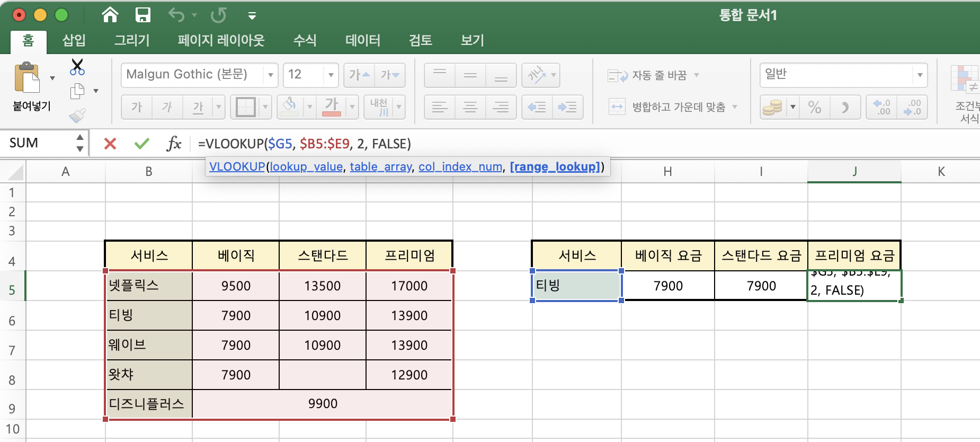
Task: Switch to the 수식 tab
Action: coord(305,40)
